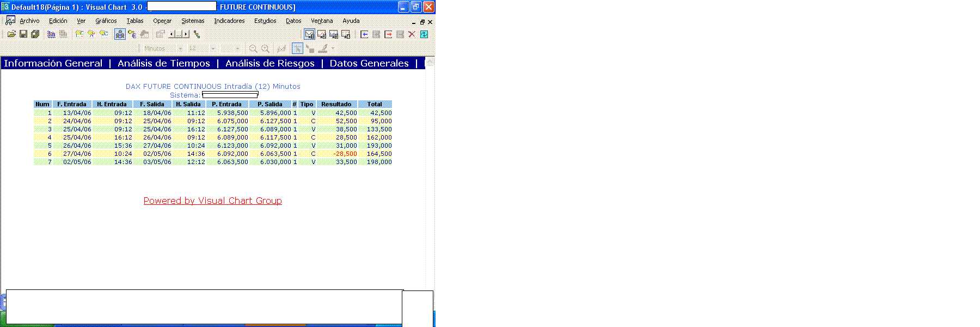Click the Tipo column header

pos(307,104)
